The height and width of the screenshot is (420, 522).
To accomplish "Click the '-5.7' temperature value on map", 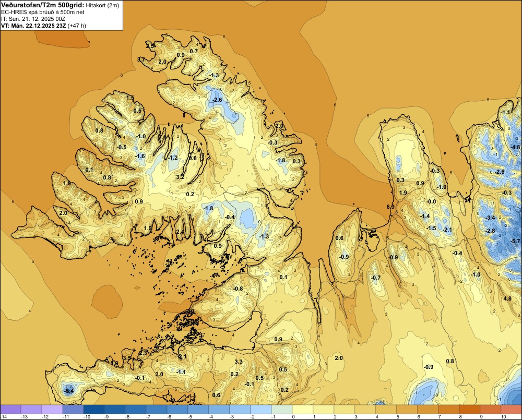I will click(515, 241).
